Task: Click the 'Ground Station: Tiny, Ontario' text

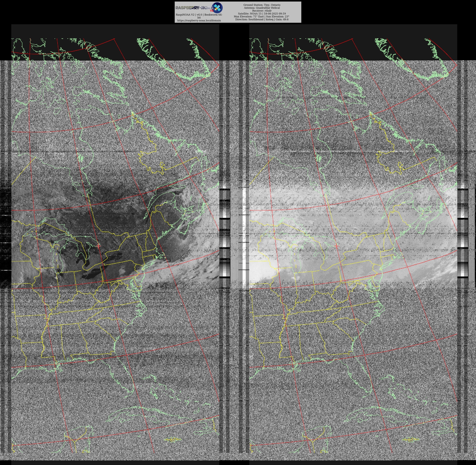Action: 262,5
